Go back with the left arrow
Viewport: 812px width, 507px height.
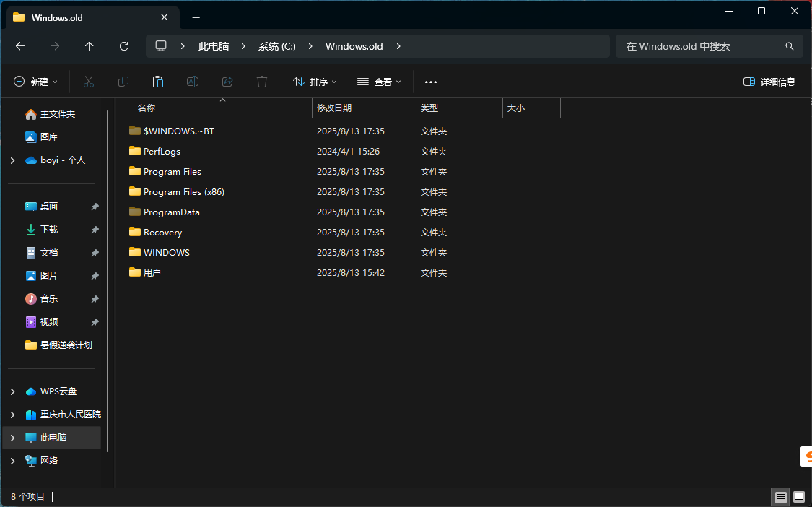(20, 46)
